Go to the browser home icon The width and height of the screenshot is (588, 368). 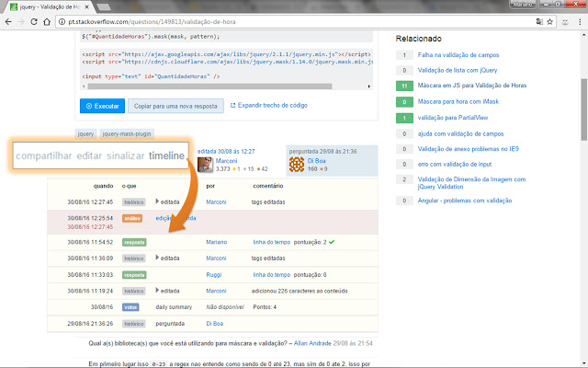click(x=47, y=22)
